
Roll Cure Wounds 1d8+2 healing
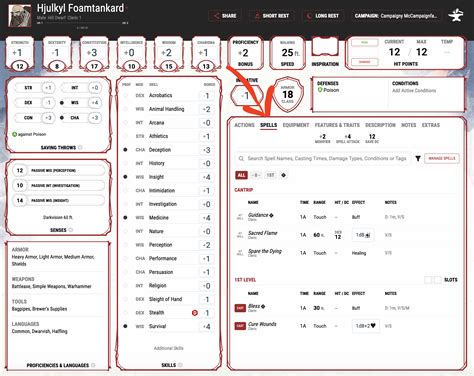coord(365,326)
